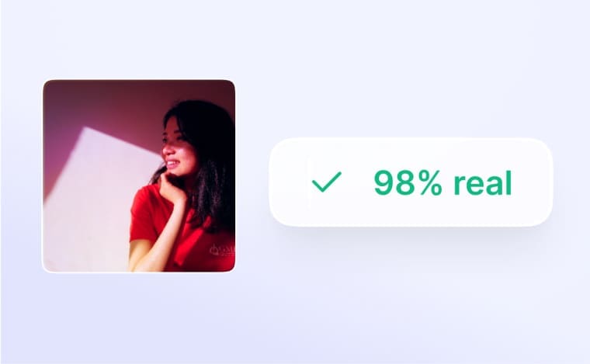
Task: Click the percent sign in the result
Action: click(x=431, y=182)
